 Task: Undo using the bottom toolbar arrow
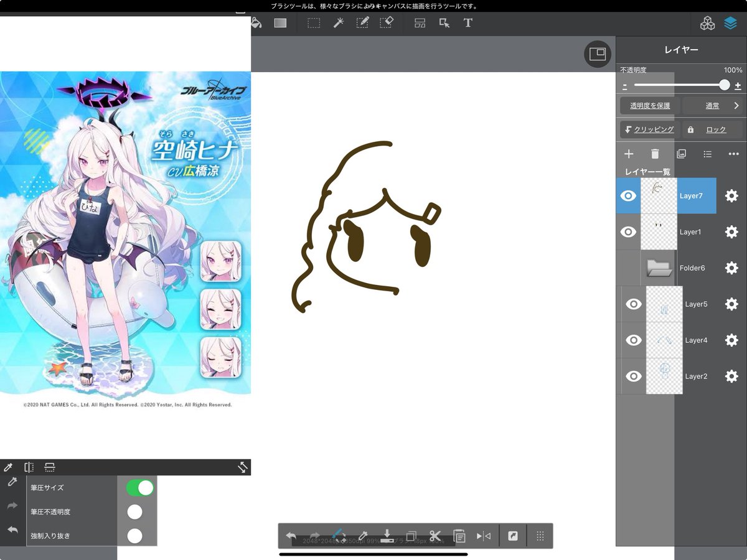291,536
